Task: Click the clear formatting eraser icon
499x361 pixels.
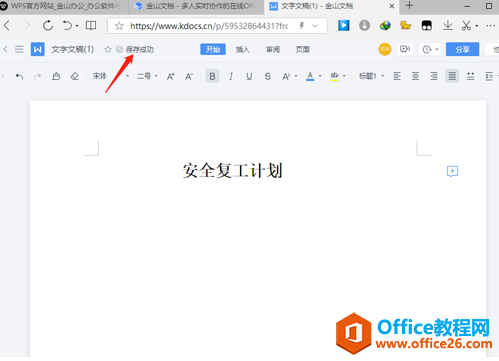Action: [x=74, y=76]
